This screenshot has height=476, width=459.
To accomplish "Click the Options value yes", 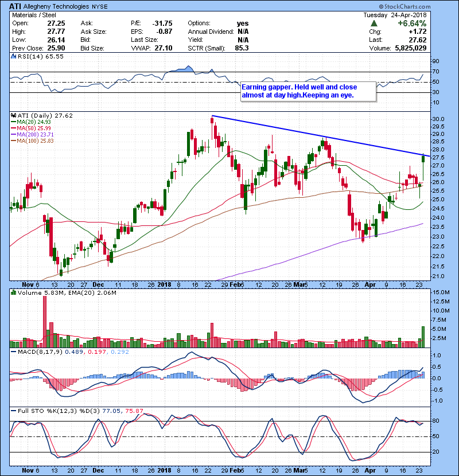I will tap(243, 24).
